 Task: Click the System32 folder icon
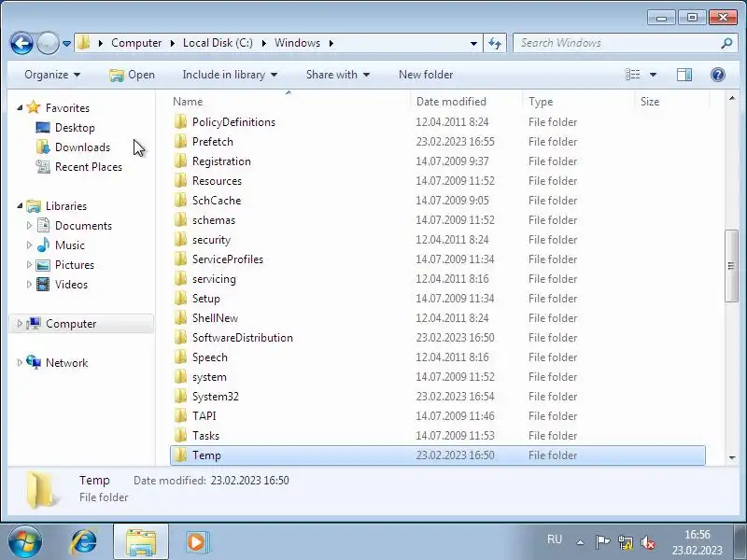click(180, 396)
